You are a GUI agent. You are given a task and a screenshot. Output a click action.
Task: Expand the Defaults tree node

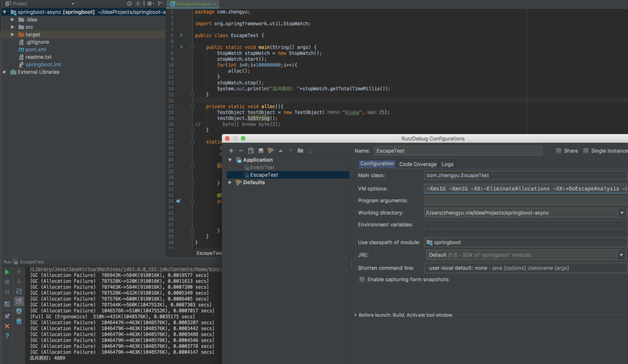click(230, 182)
